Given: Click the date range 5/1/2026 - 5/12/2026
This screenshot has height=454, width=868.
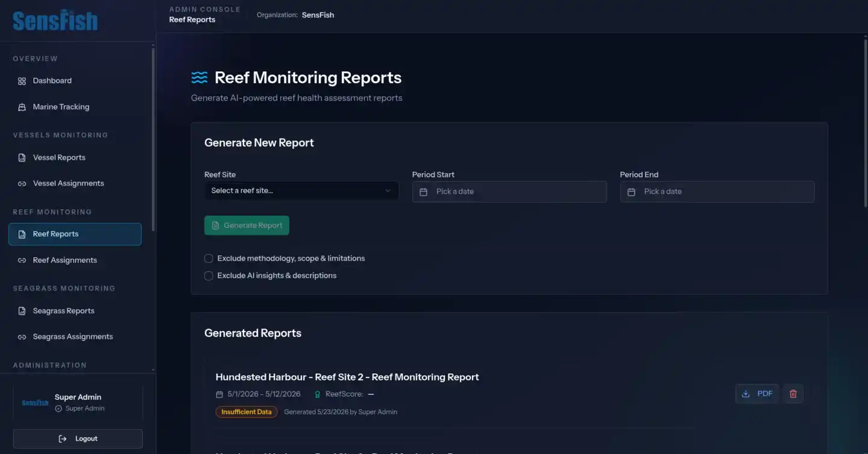Looking at the screenshot, I should [x=264, y=394].
